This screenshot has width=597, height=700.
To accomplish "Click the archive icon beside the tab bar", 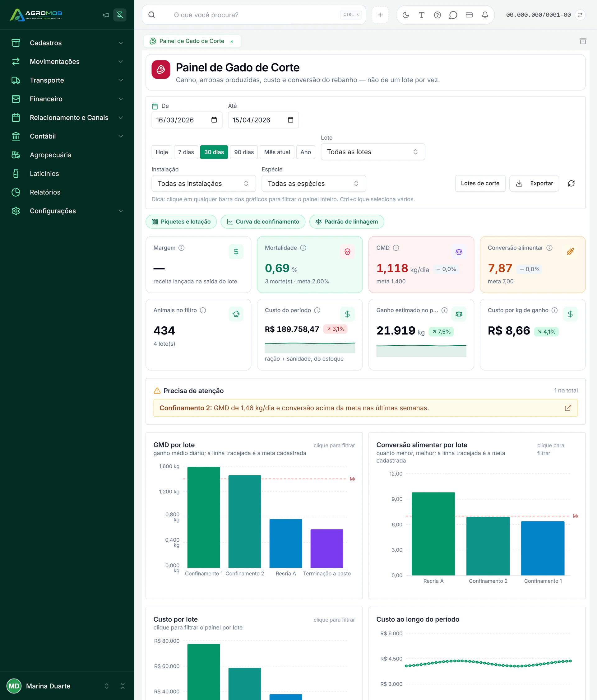I will (x=582, y=41).
